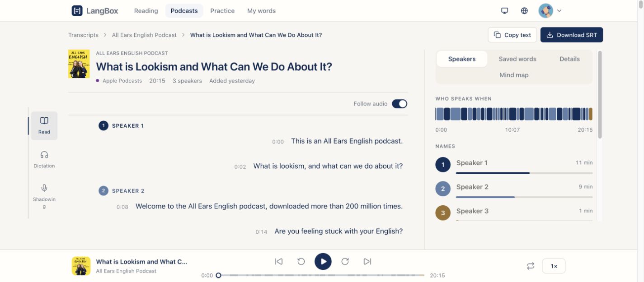Click Speaker 1 talk-time progress bar
This screenshot has height=282, width=644.
click(x=524, y=173)
